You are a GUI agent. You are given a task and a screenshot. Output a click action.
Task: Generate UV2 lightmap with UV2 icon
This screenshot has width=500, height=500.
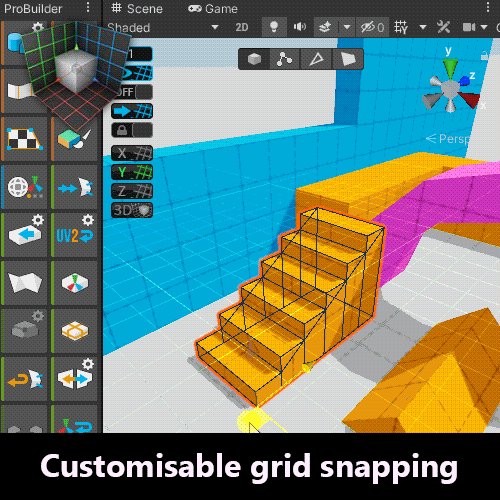[x=75, y=236]
